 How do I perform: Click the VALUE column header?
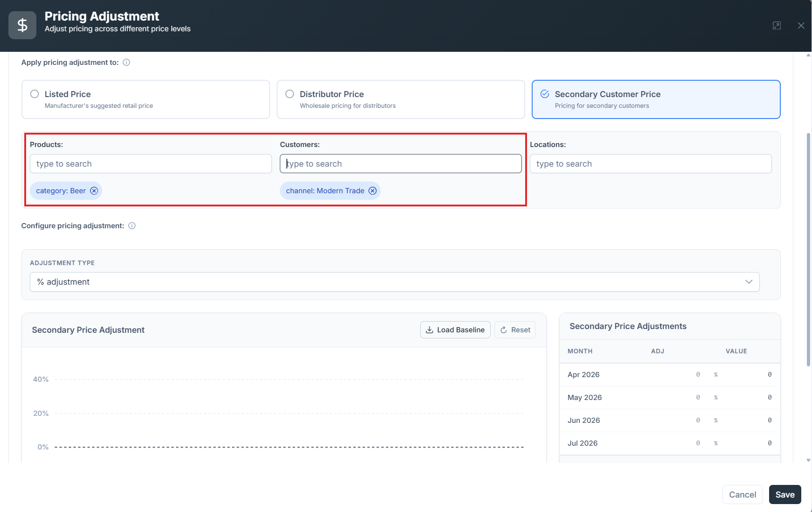coord(736,351)
